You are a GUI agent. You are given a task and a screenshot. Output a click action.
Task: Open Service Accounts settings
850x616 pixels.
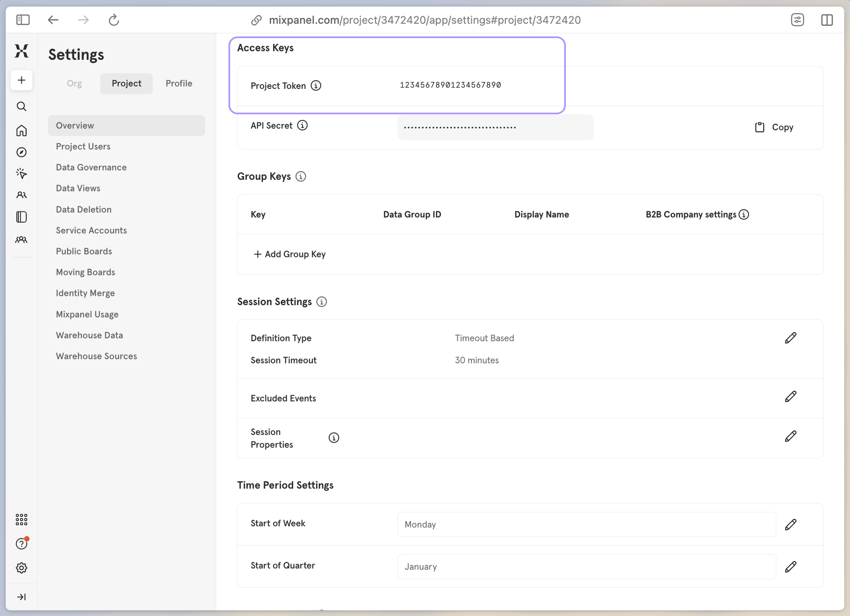[91, 230]
